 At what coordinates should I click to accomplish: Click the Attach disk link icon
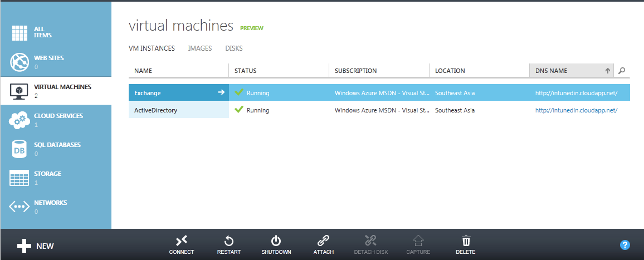(323, 241)
